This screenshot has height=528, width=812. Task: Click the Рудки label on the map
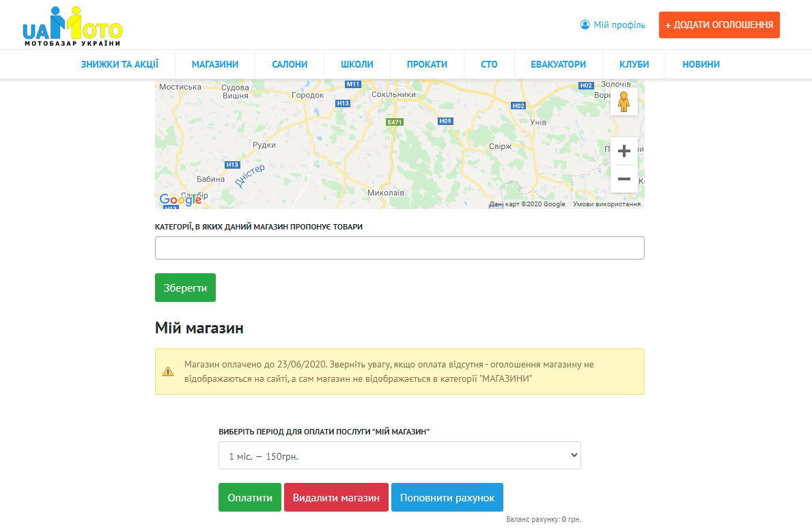(264, 145)
